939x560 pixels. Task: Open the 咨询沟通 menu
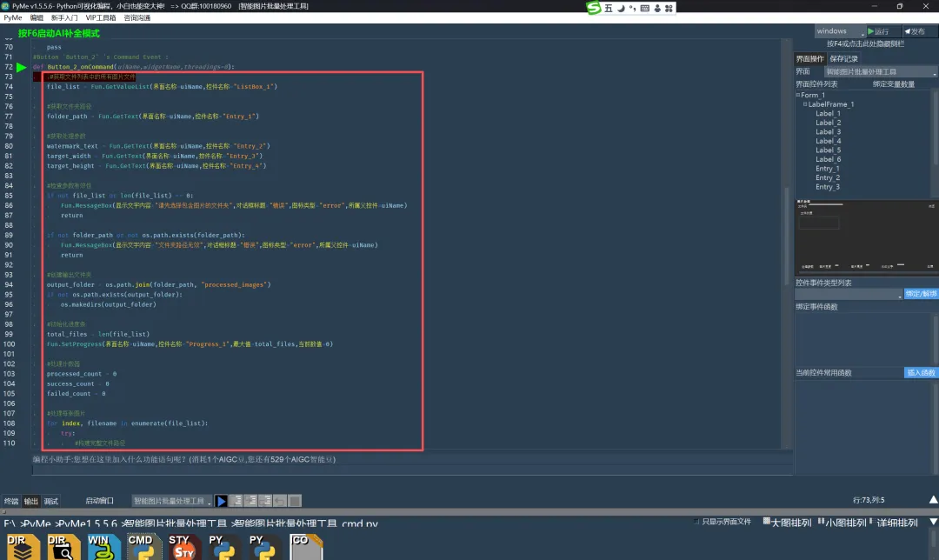pyautogui.click(x=137, y=18)
